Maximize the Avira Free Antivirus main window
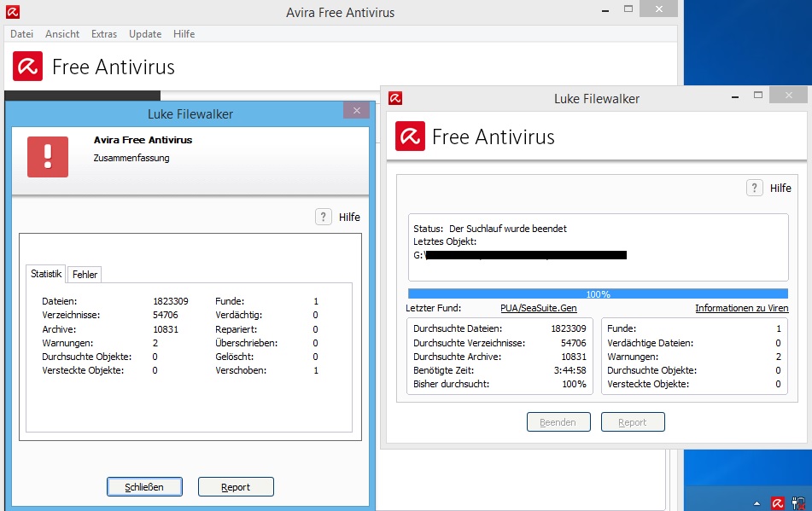812x511 pixels. pyautogui.click(x=628, y=9)
